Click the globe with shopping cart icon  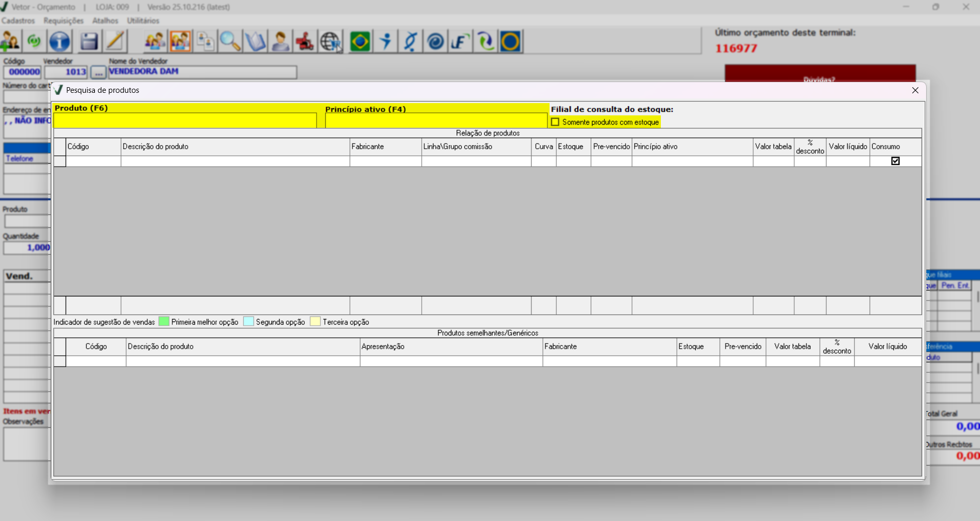(x=331, y=42)
